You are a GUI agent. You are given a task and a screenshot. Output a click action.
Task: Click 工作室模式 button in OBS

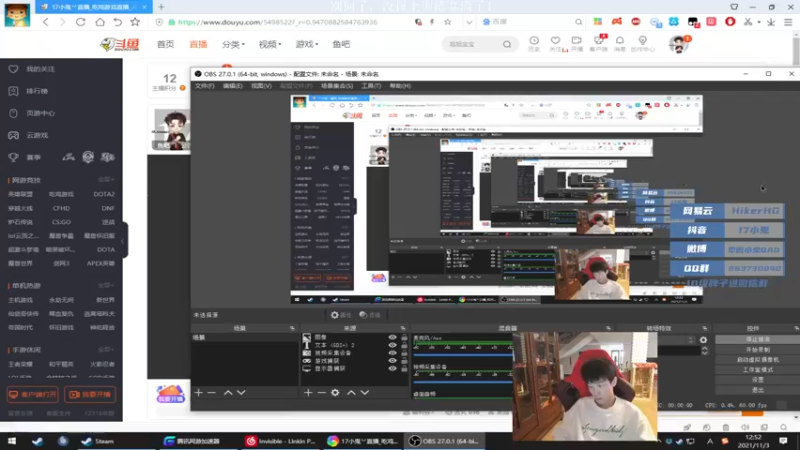pos(757,369)
